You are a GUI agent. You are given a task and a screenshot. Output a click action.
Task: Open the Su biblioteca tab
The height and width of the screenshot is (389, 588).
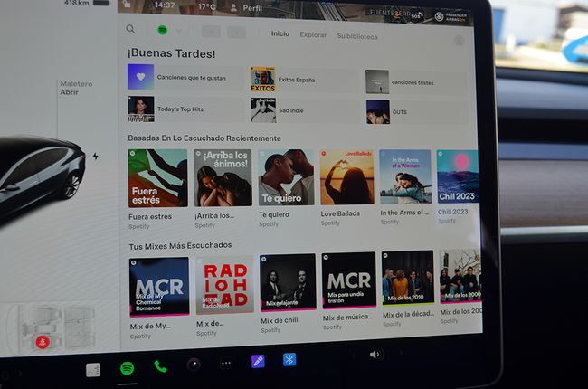point(357,36)
